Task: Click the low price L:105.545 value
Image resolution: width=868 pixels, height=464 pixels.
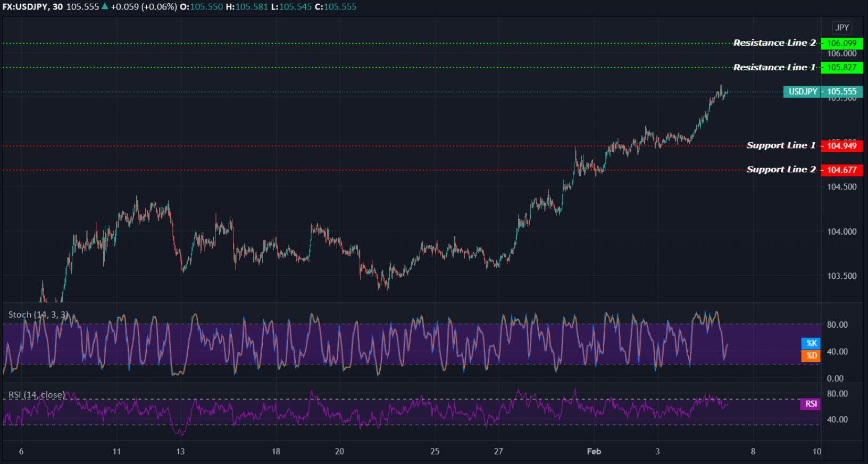Action: pos(291,7)
